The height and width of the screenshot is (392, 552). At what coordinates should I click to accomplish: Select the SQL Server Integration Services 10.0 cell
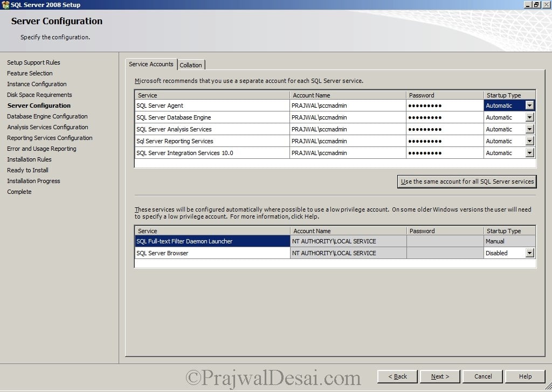(x=212, y=153)
